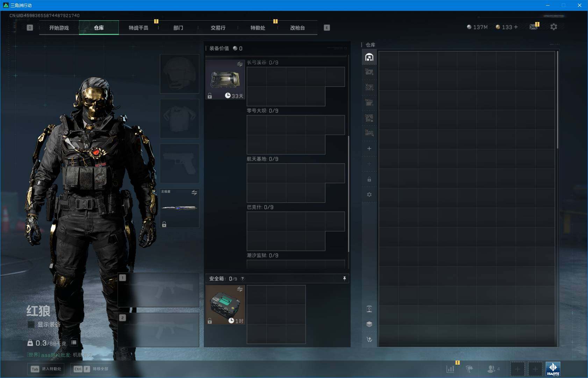Switch to the 交易行 tab
588x378 pixels.
coord(218,28)
